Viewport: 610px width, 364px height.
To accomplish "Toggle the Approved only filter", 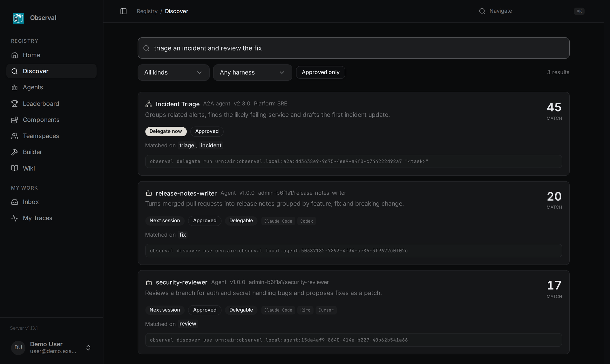I will (321, 72).
